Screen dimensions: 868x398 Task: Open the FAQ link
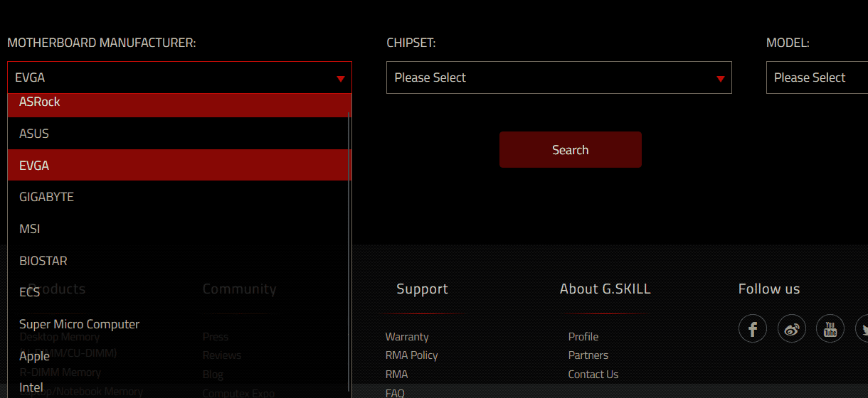coord(395,392)
